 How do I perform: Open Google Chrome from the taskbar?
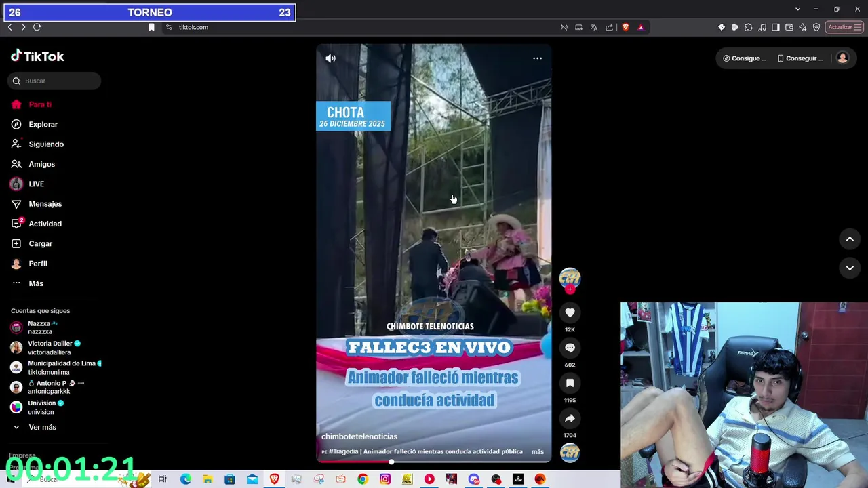pos(363,479)
